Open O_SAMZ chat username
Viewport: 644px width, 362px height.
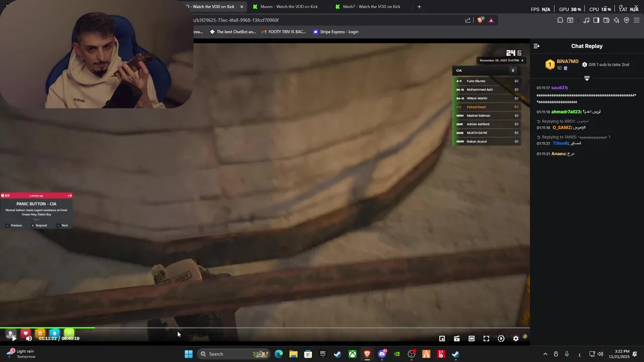[562, 128]
